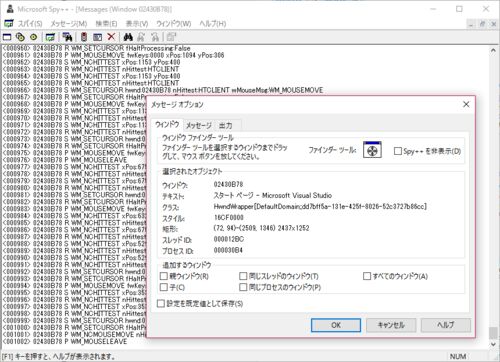Open the 検索 menu

[106, 24]
